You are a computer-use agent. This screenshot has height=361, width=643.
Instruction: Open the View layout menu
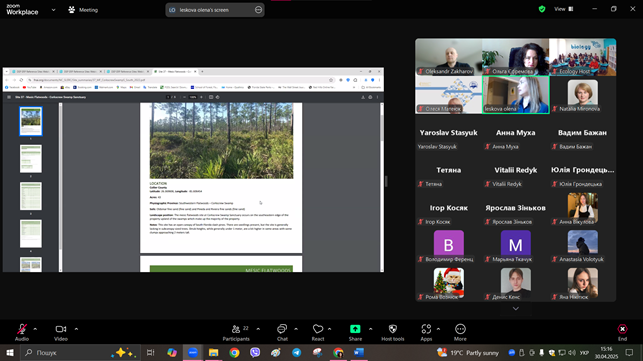coord(564,9)
